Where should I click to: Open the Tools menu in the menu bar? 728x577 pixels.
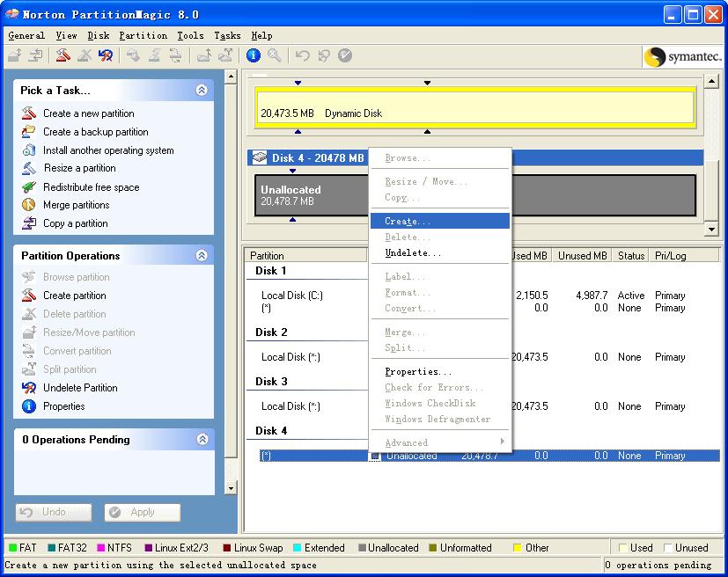coord(190,35)
